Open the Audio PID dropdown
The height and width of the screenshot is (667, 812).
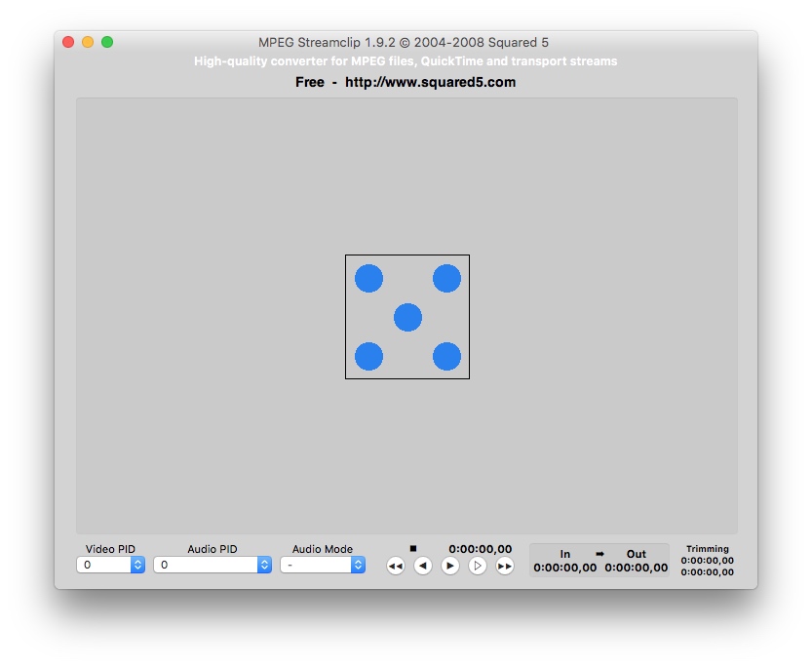213,565
